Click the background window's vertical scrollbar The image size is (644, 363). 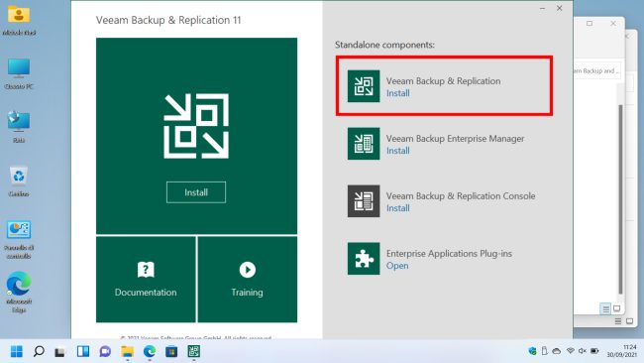[620, 199]
